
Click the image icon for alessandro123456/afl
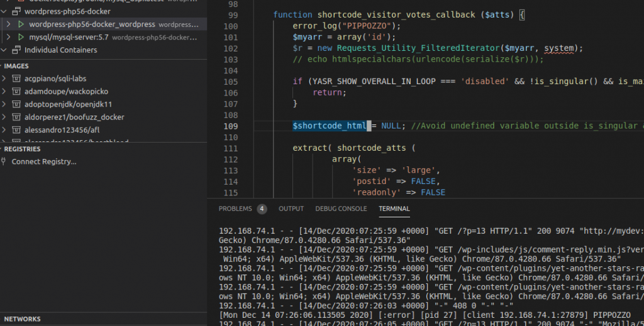[x=16, y=129]
